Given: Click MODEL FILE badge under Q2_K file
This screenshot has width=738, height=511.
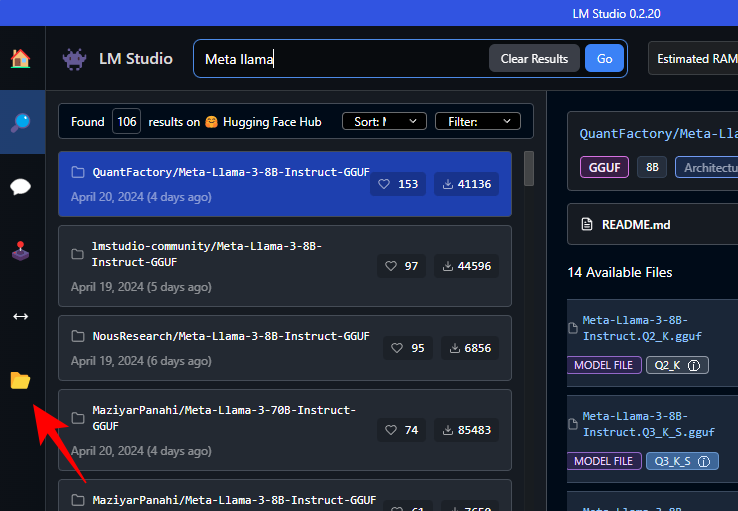Looking at the screenshot, I should click(604, 365).
